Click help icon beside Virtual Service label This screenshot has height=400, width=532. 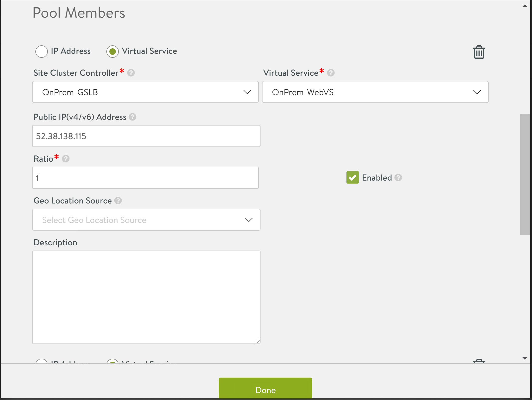click(x=331, y=73)
